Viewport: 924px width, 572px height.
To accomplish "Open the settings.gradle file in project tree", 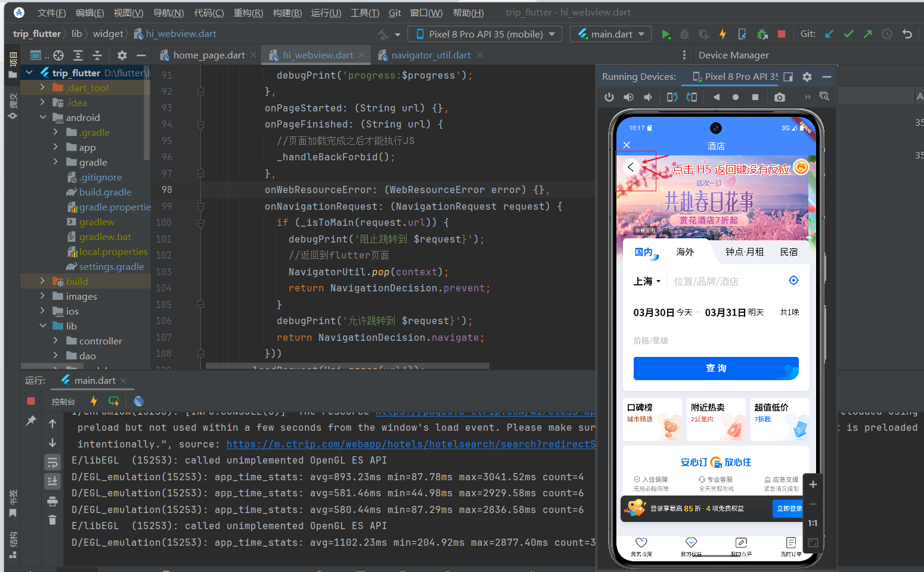I will (x=111, y=266).
